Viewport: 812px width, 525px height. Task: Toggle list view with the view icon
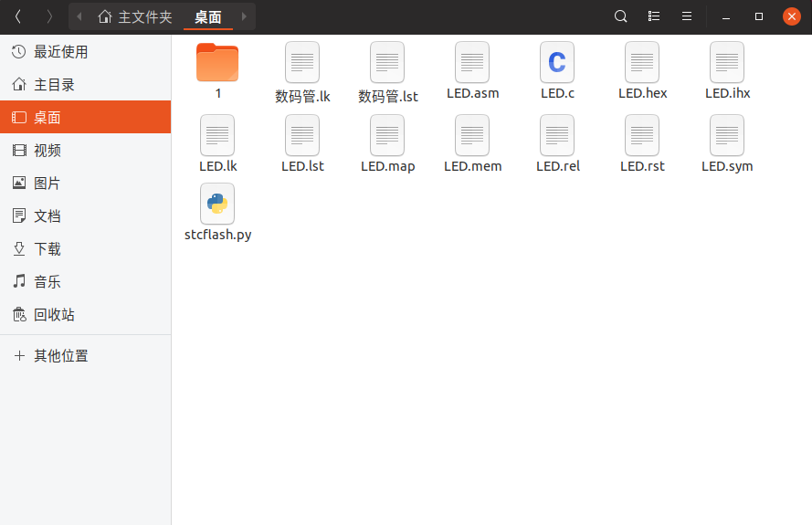pos(654,16)
